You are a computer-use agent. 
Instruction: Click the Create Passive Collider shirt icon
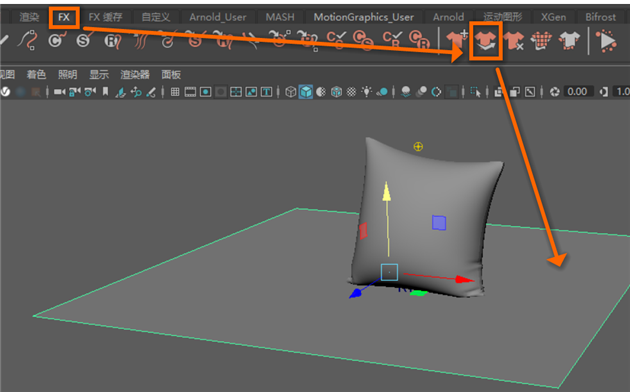point(486,41)
